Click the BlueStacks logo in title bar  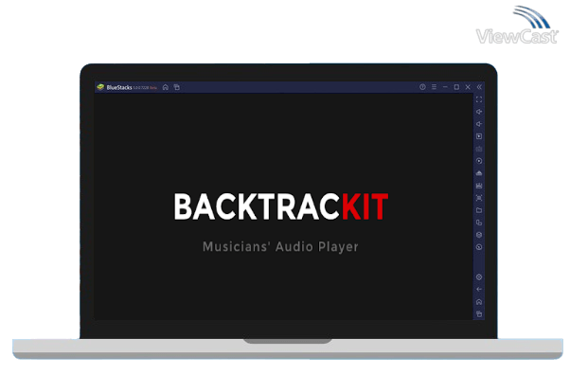pos(100,87)
